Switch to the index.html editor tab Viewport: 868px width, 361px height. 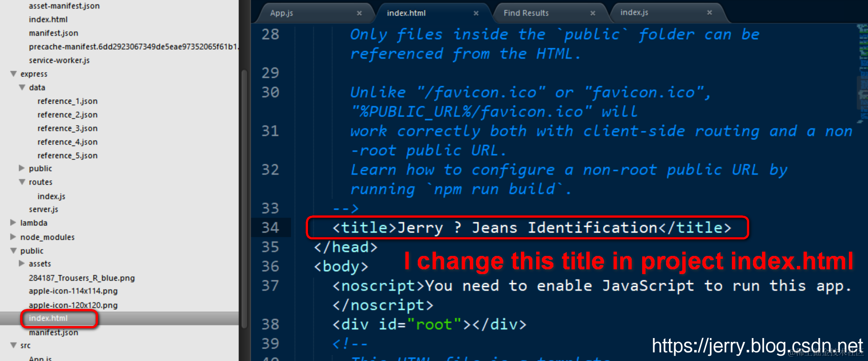[x=406, y=13]
